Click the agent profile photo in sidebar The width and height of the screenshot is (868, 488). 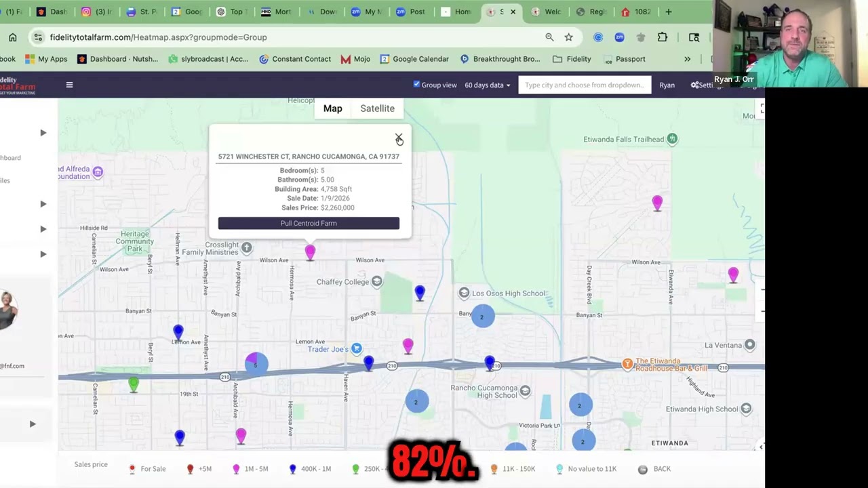[x=7, y=310]
